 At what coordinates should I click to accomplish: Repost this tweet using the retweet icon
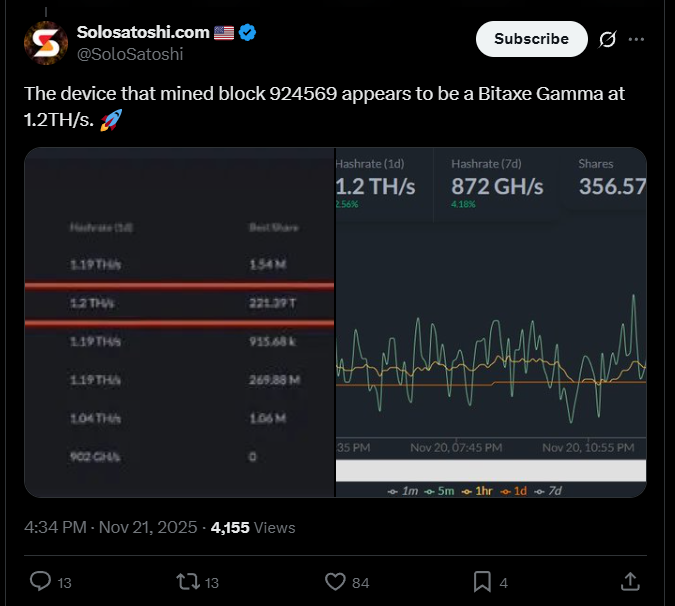[186, 581]
